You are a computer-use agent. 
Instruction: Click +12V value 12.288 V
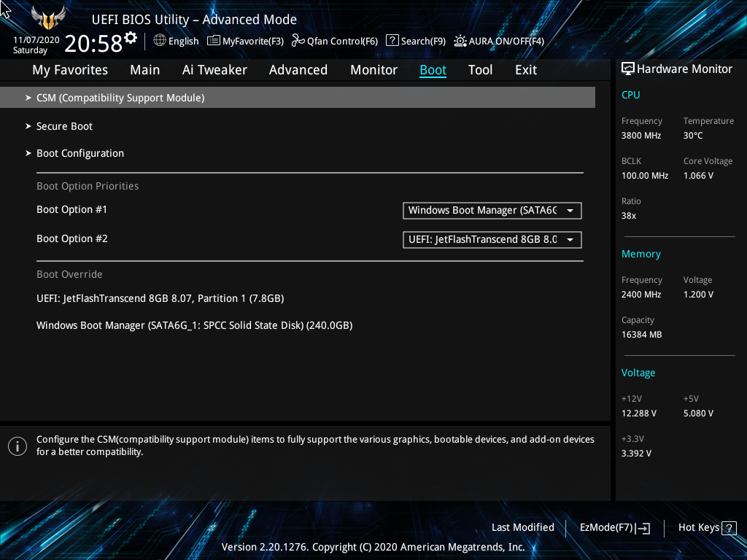pos(639,413)
